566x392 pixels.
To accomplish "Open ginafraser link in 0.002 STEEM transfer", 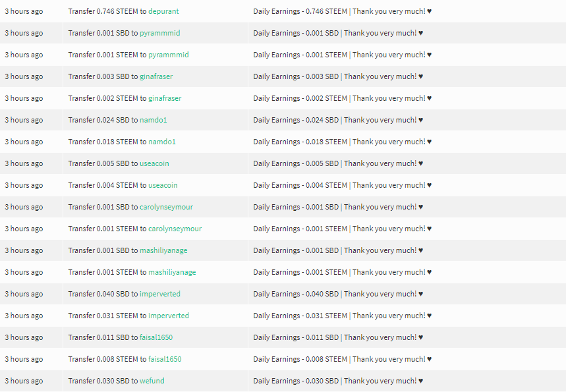I will tap(165, 98).
